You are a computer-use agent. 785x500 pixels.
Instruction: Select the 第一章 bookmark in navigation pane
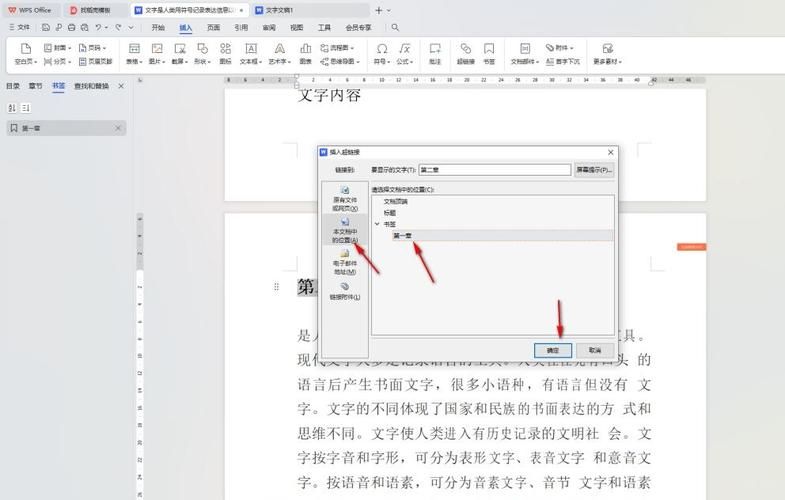pos(66,128)
